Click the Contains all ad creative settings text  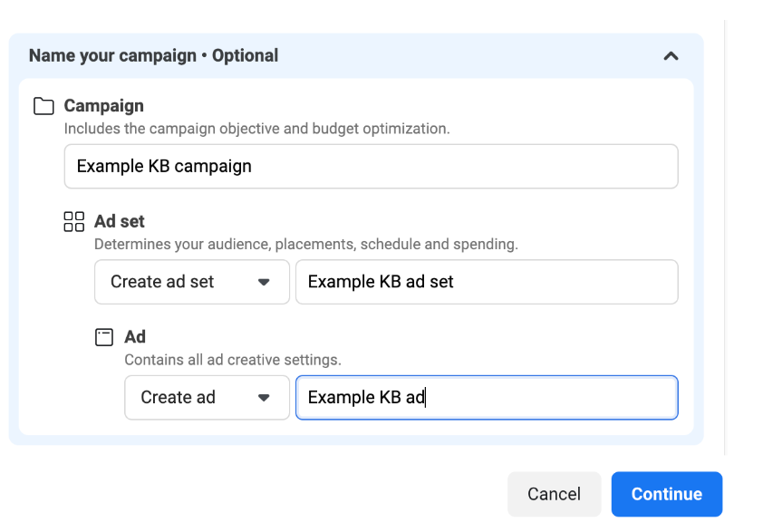pyautogui.click(x=233, y=360)
